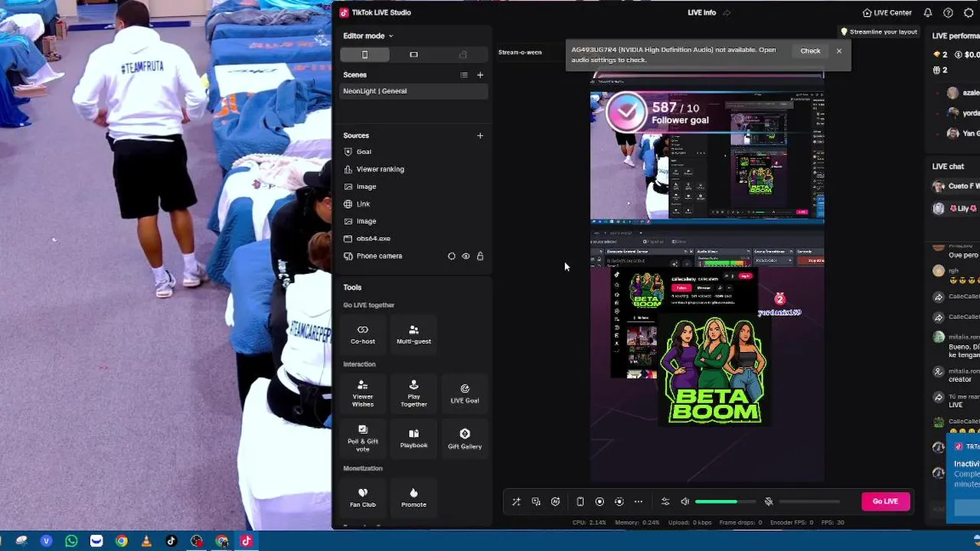Add a new source with the plus icon

(480, 135)
